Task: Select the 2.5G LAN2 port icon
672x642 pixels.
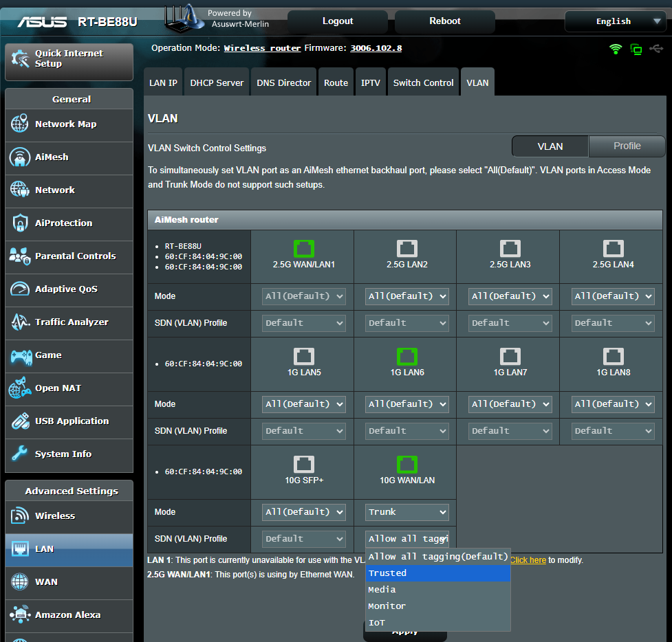Action: point(407,248)
